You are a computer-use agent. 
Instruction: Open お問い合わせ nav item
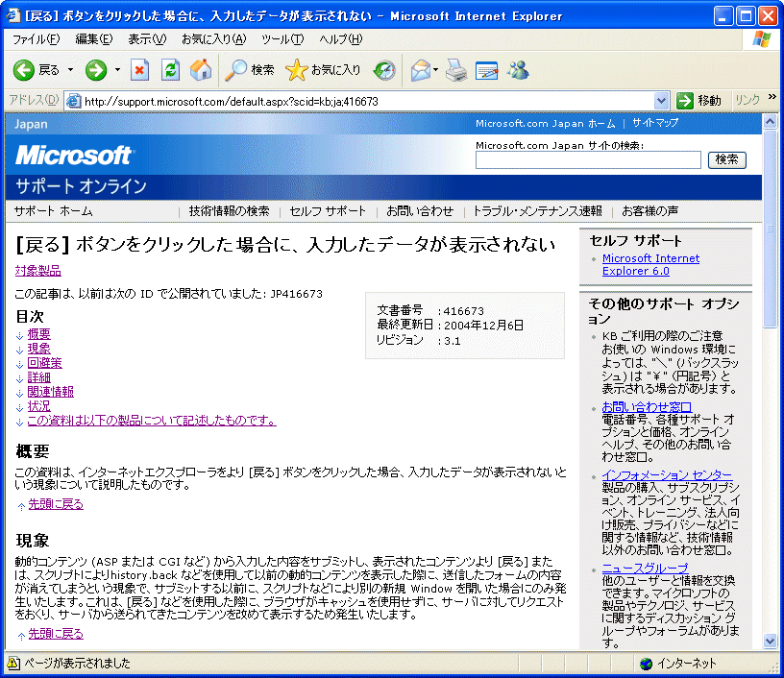[420, 211]
